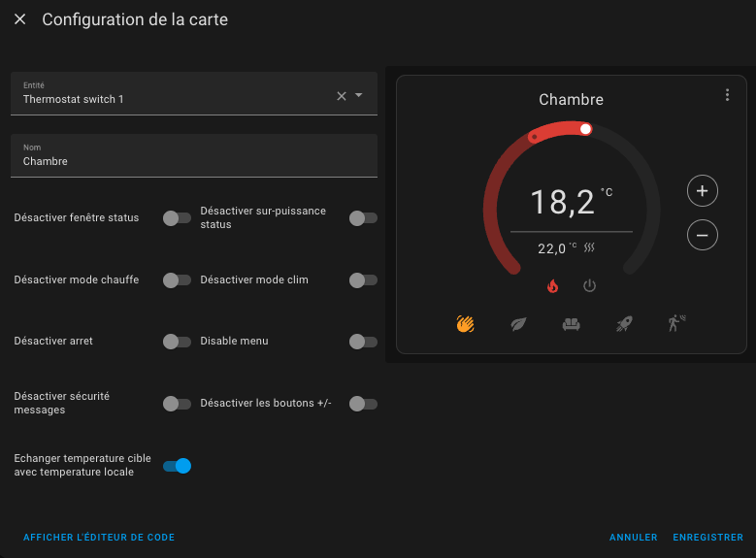Enable Désactiver les boutons +/- switch
756x558 pixels.
pyautogui.click(x=362, y=404)
